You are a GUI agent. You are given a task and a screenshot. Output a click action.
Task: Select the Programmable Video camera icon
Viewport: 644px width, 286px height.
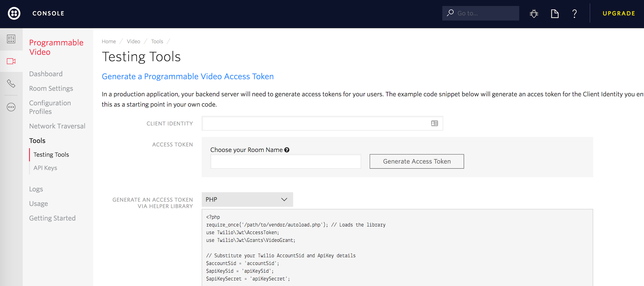pyautogui.click(x=11, y=61)
